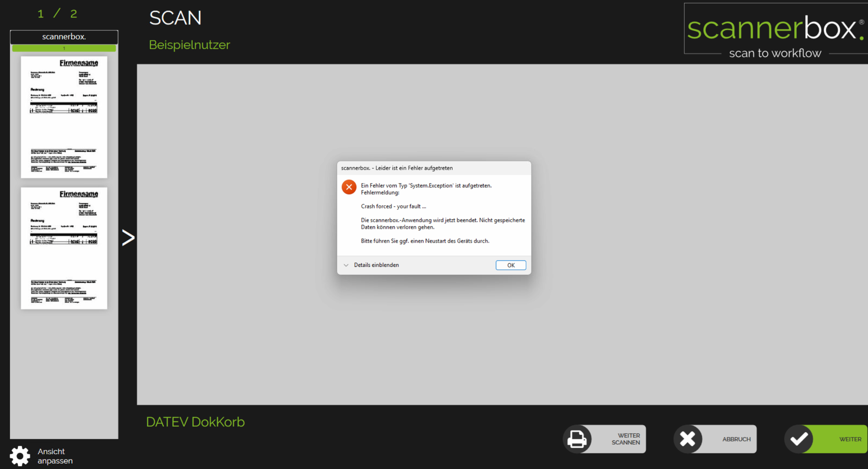Click the right arrow next to thumbnails
This screenshot has width=868, height=469.
(128, 237)
